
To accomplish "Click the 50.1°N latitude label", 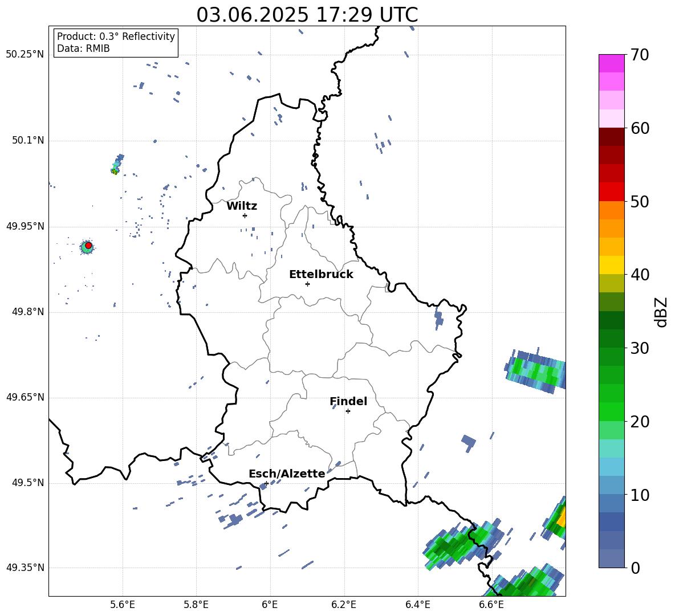I will coord(28,141).
